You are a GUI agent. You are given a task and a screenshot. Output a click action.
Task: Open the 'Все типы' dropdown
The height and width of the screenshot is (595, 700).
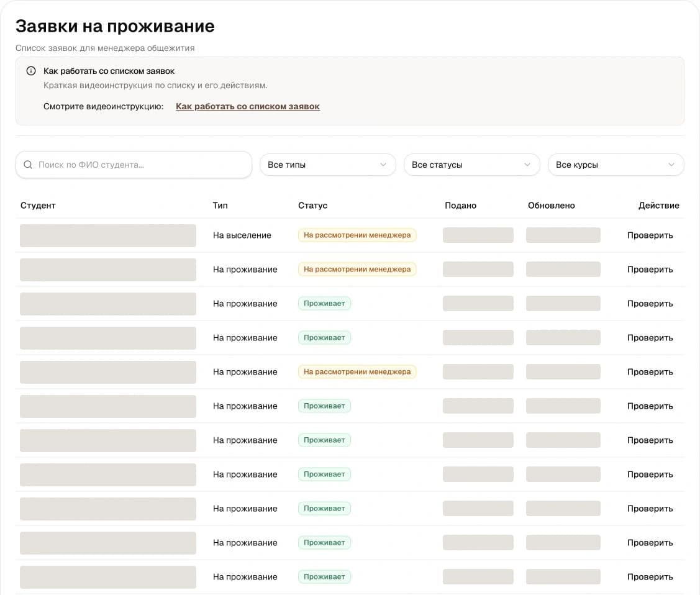327,165
